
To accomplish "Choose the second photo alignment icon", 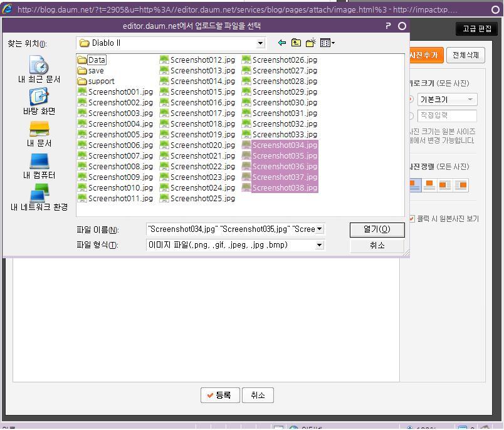I will (x=429, y=186).
